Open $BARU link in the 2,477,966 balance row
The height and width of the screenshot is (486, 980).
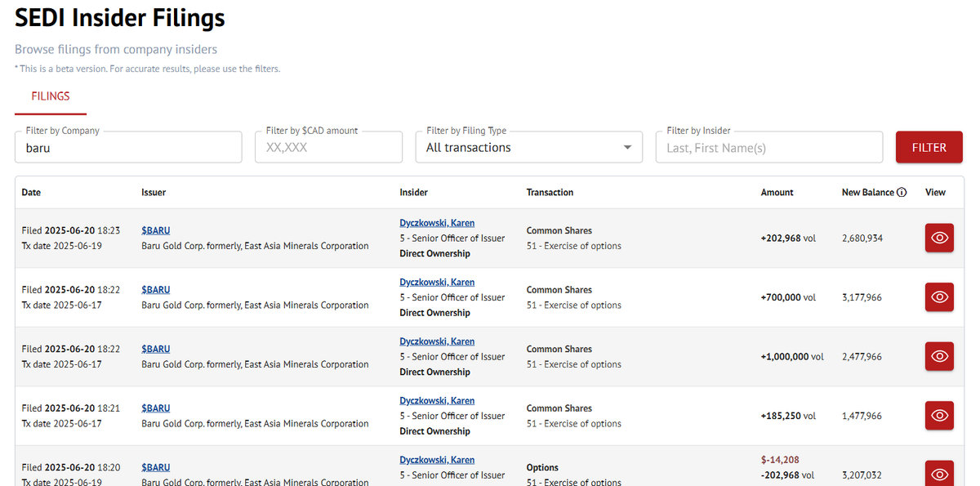pyautogui.click(x=156, y=349)
